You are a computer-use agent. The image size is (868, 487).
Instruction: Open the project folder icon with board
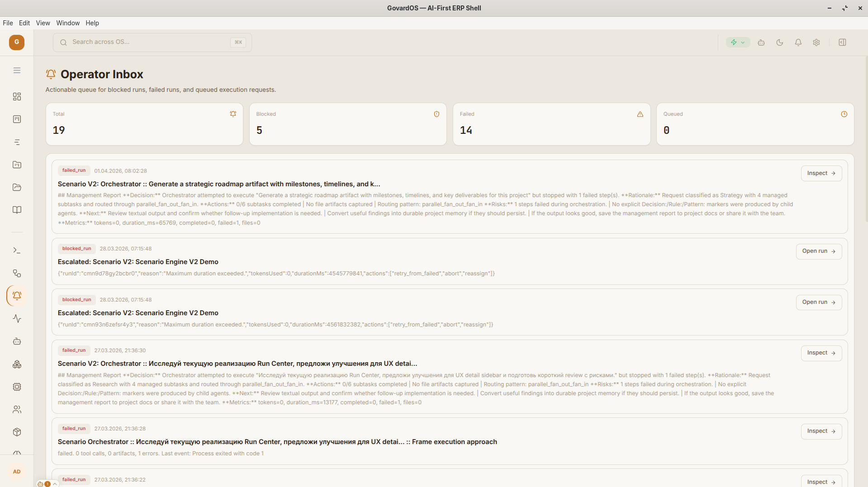[x=17, y=165]
